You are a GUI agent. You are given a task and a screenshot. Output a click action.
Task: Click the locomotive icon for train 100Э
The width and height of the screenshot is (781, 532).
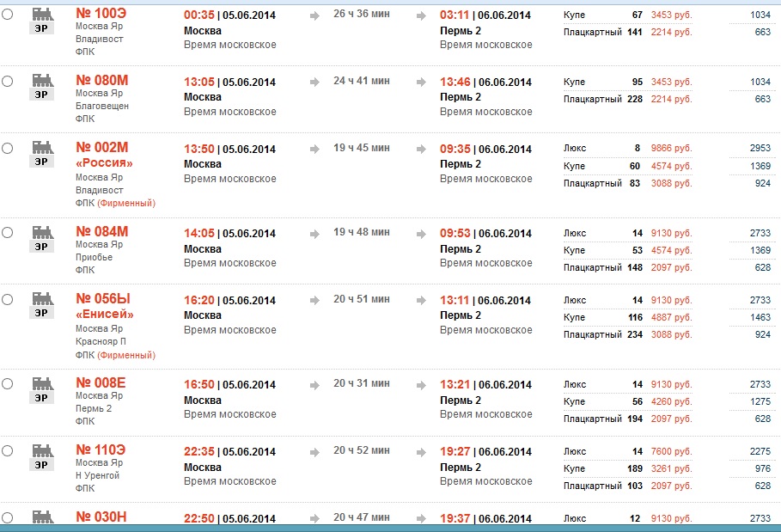[41, 20]
